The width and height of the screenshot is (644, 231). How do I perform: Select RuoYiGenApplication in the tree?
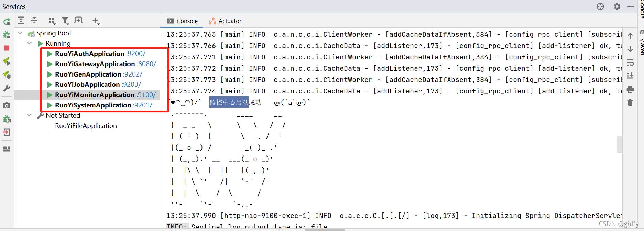(x=88, y=74)
